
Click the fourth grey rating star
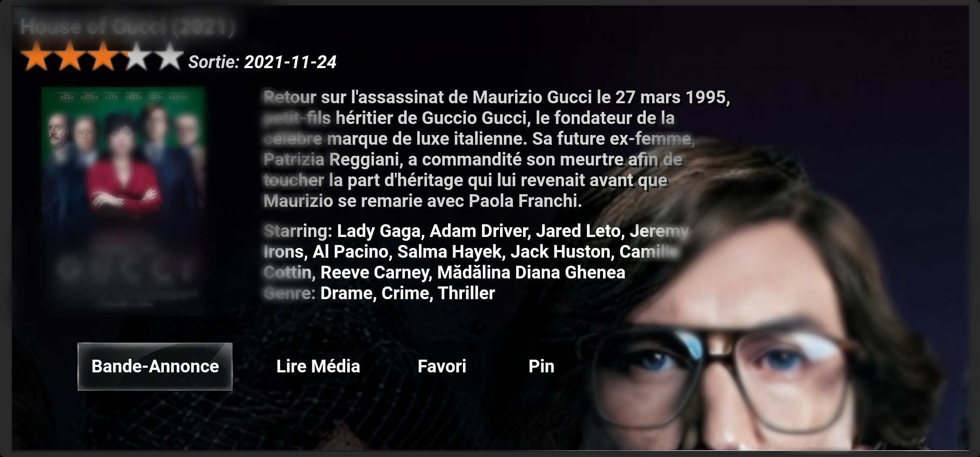click(136, 56)
